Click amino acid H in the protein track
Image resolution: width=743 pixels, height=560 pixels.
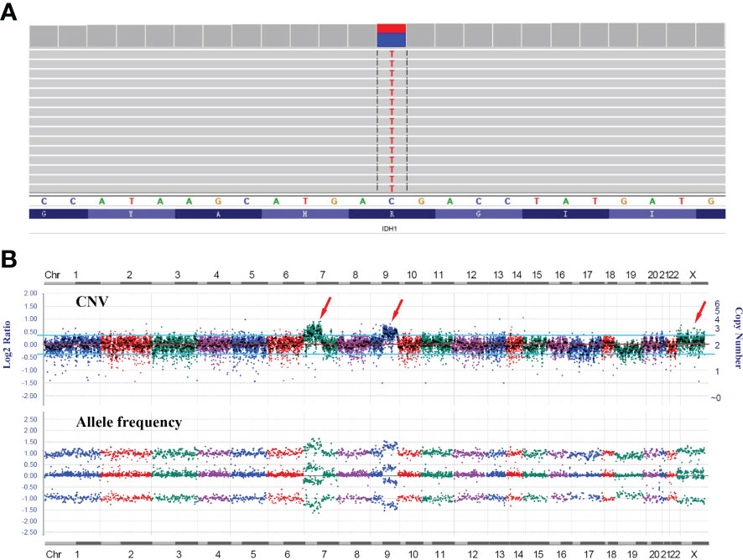pos(304,214)
